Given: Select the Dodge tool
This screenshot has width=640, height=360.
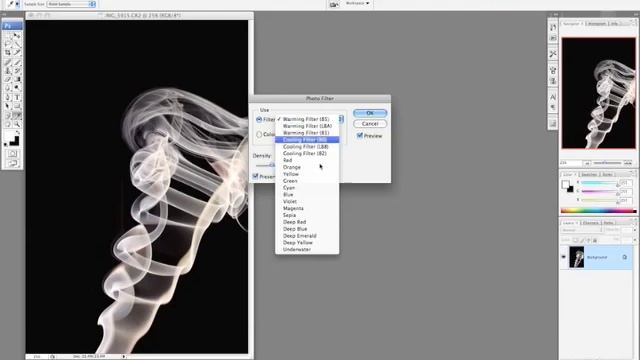Looking at the screenshot, I should (17, 88).
